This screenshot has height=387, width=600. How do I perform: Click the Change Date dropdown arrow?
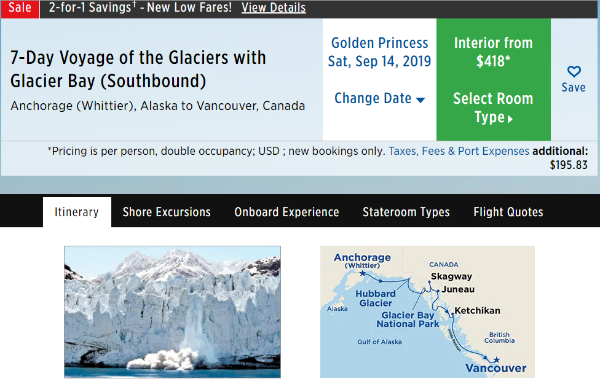point(421,100)
